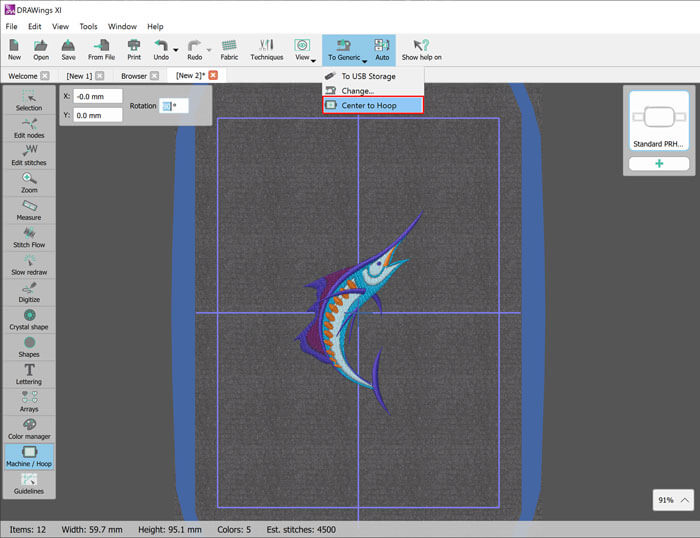The width and height of the screenshot is (700, 538).
Task: Click the Fabric toolbar icon
Action: pyautogui.click(x=229, y=50)
